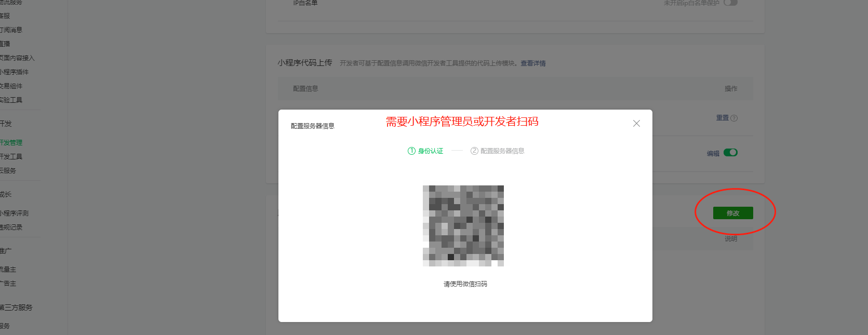
Task: Open 页面内容接入 in the sidebar
Action: point(17,58)
